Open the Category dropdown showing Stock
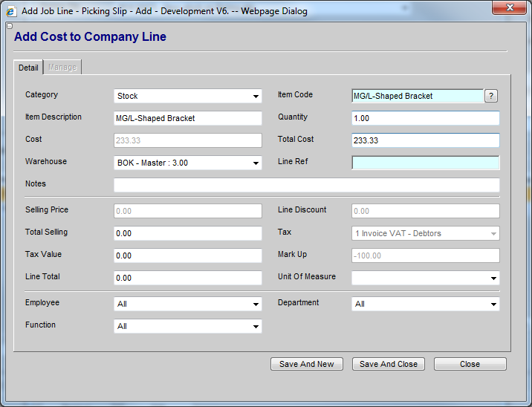The image size is (532, 407). click(188, 96)
